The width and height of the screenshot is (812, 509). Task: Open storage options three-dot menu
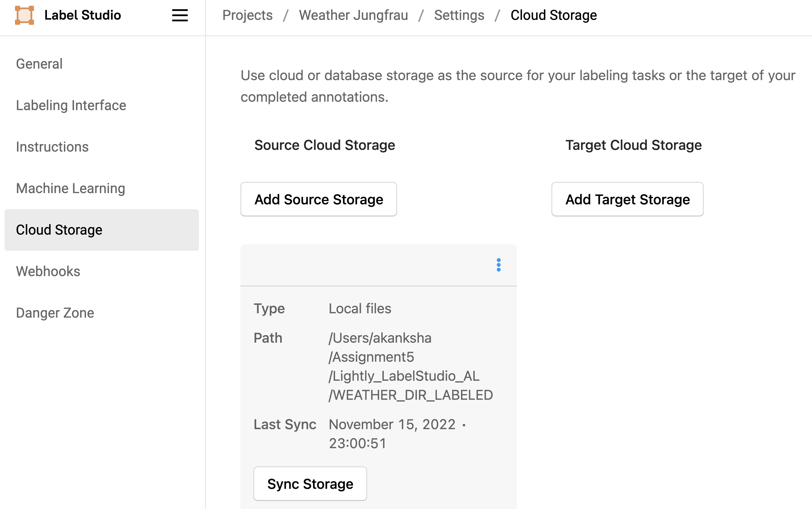(498, 265)
